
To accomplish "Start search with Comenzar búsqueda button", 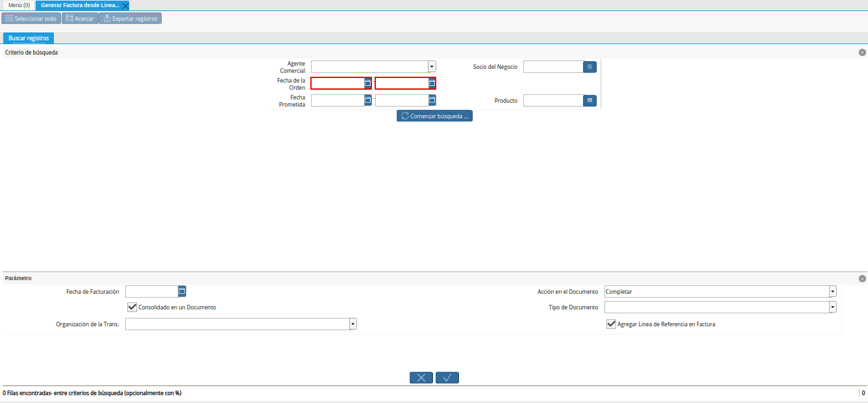I will pyautogui.click(x=434, y=116).
